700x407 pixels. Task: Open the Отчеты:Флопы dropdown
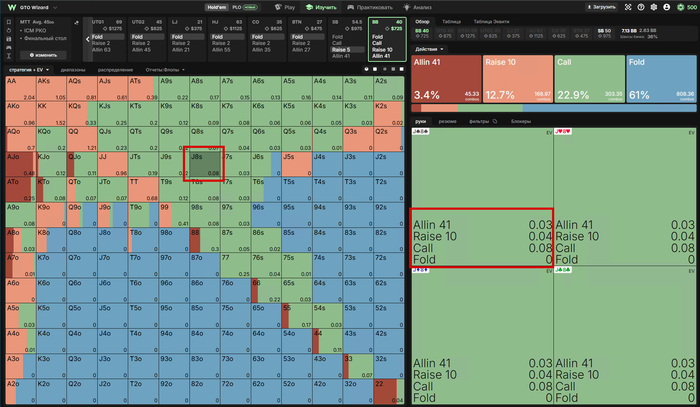click(x=165, y=70)
